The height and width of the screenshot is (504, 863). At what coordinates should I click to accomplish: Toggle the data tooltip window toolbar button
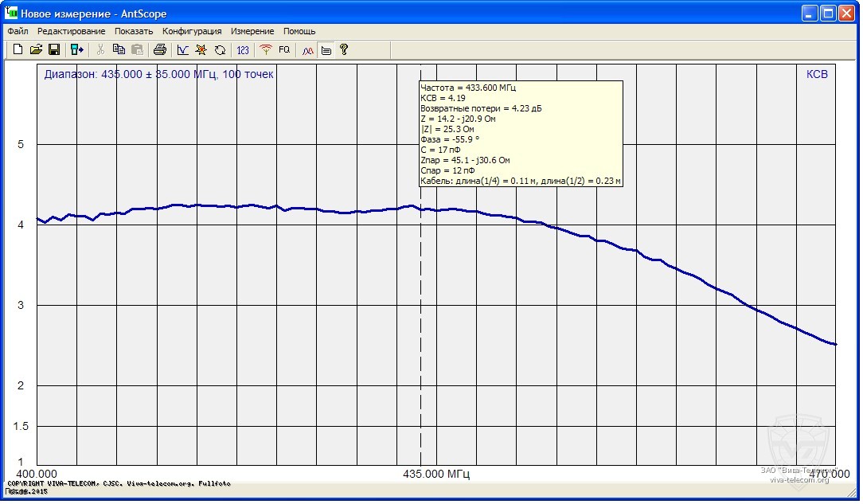326,50
